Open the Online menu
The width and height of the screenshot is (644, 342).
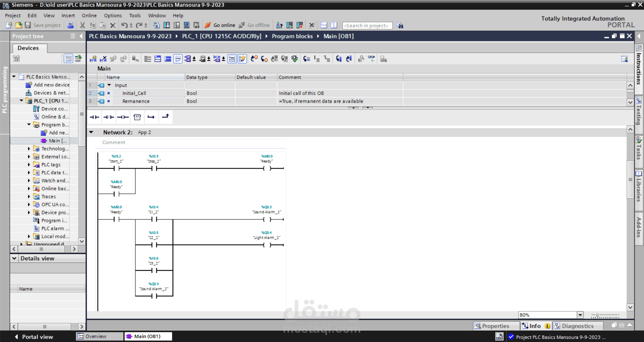click(89, 15)
